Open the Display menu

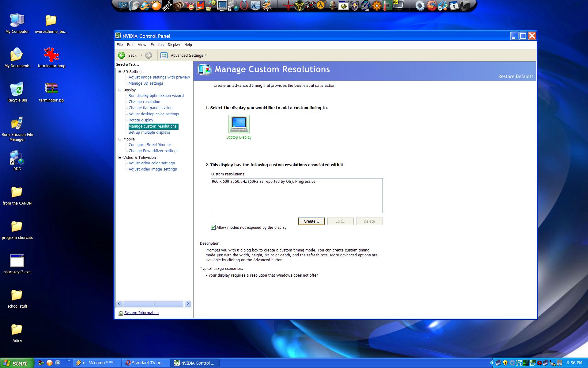(x=174, y=44)
